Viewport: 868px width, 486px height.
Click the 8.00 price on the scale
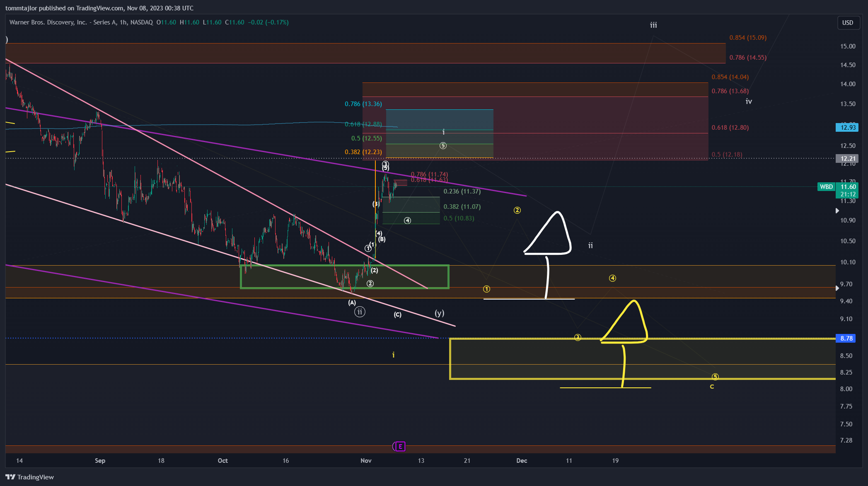coord(846,389)
